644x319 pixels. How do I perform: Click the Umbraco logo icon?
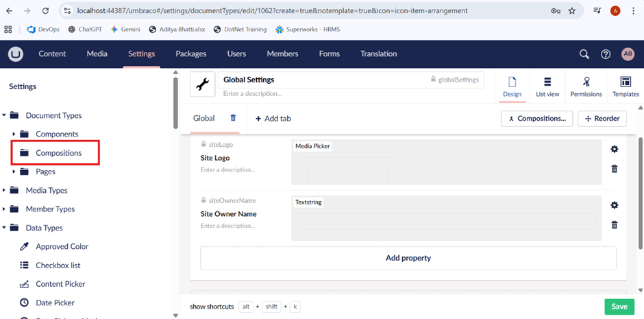click(15, 54)
